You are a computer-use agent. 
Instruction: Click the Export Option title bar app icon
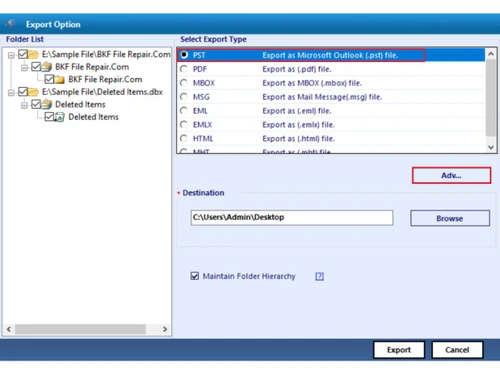click(x=10, y=24)
